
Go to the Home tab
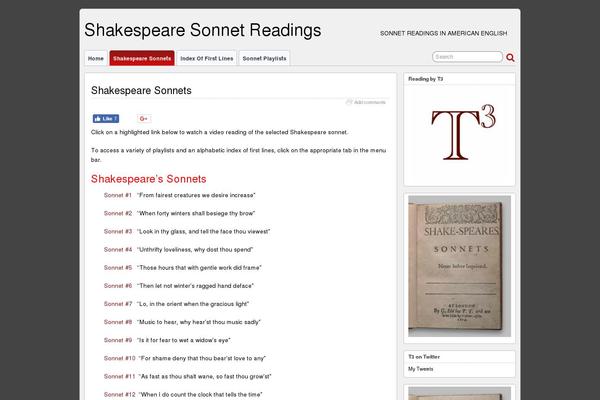pyautogui.click(x=96, y=58)
